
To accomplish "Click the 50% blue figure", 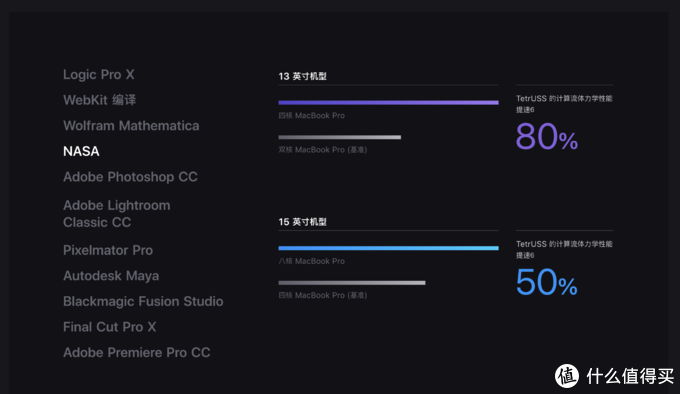I will (x=546, y=282).
